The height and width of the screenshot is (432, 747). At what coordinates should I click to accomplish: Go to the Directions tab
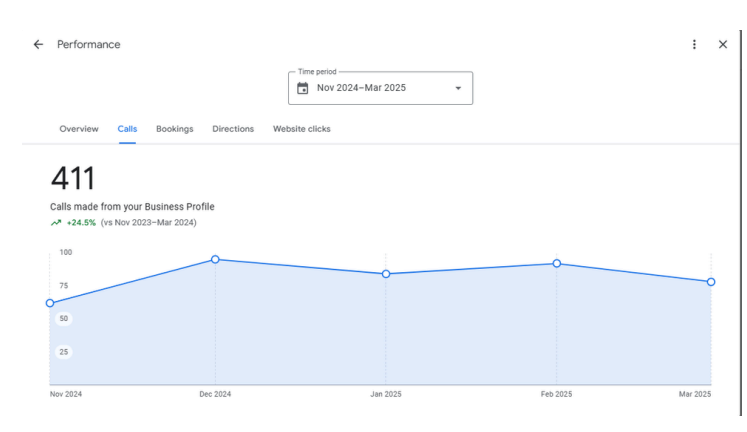click(233, 129)
